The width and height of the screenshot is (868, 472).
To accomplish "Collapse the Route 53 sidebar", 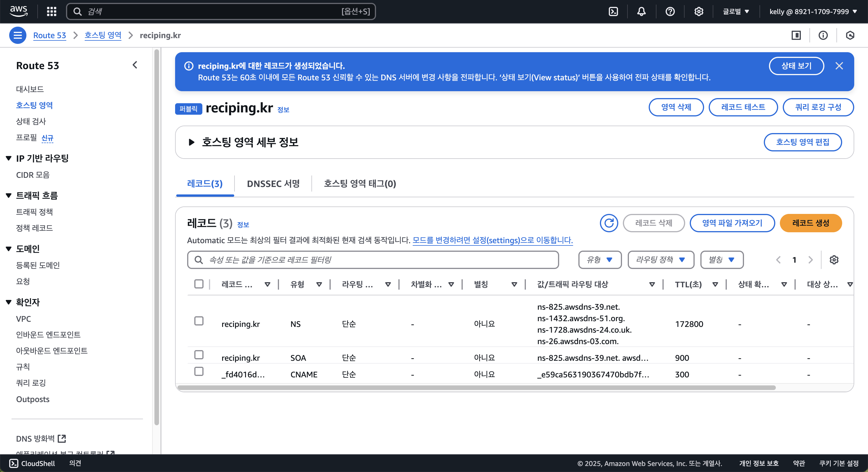I will pyautogui.click(x=135, y=65).
